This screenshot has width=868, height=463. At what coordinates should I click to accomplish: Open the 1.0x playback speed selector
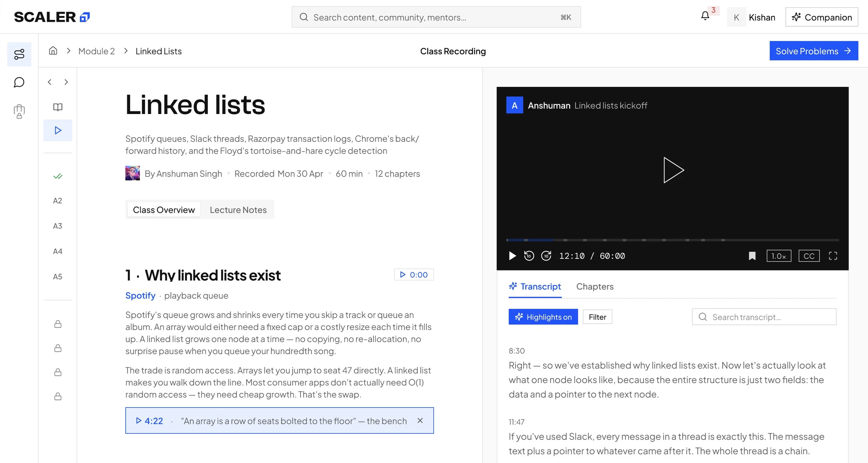[779, 256]
